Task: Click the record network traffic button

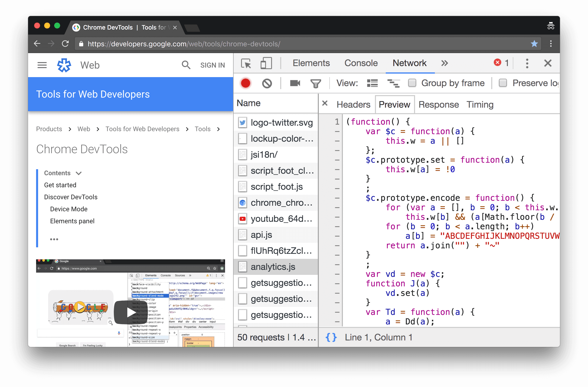Action: pos(245,83)
